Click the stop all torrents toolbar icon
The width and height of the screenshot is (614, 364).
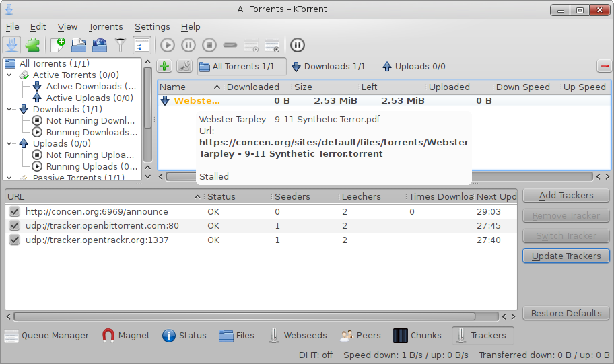point(272,45)
